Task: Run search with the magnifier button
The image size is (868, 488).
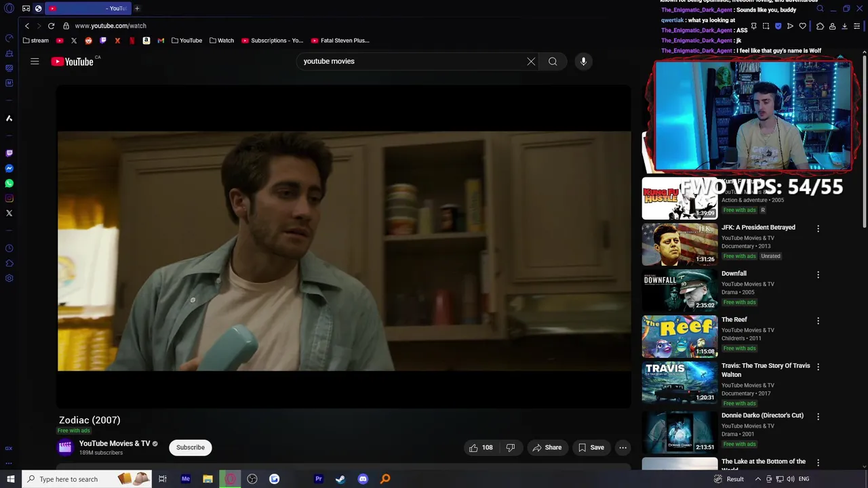Action: point(553,61)
